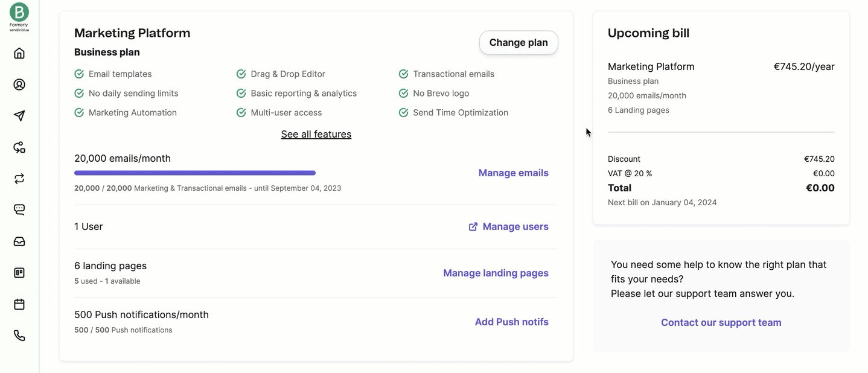Click checkmark icon next to Email templates
Screen dimensions: 868x373
[x=79, y=74]
